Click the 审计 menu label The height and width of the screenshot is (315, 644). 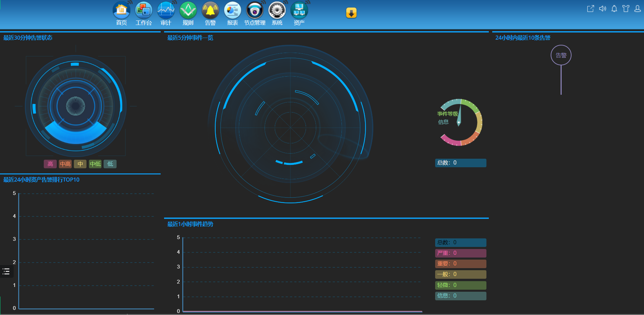pos(166,23)
